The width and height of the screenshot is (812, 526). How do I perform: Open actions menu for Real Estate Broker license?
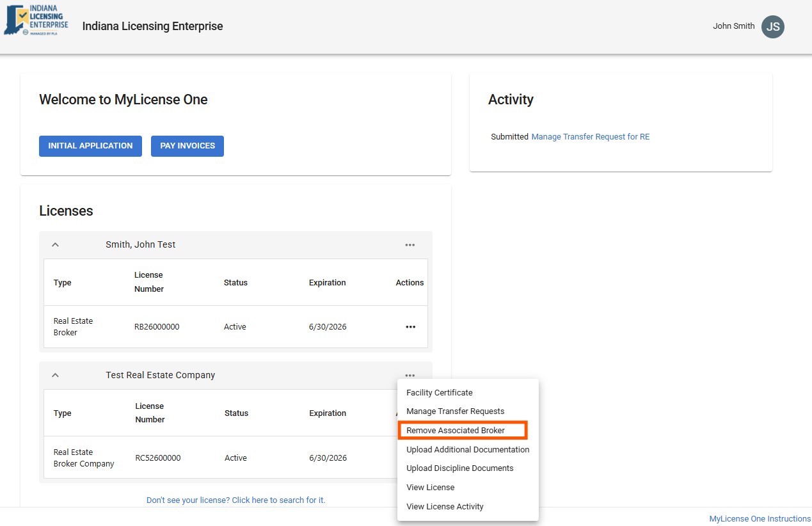click(x=410, y=327)
